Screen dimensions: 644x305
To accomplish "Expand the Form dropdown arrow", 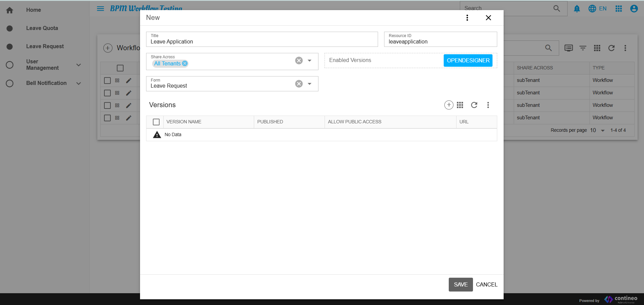I will click(310, 84).
